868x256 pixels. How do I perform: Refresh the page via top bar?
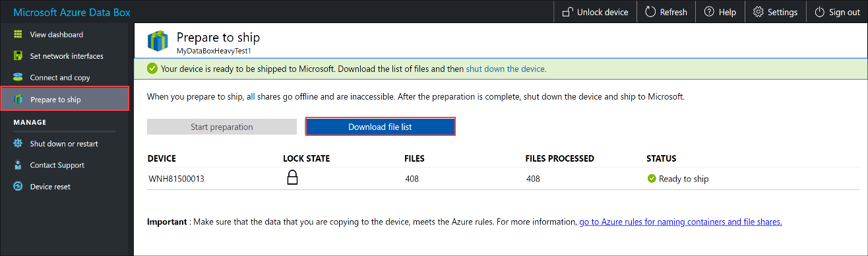coord(666,12)
